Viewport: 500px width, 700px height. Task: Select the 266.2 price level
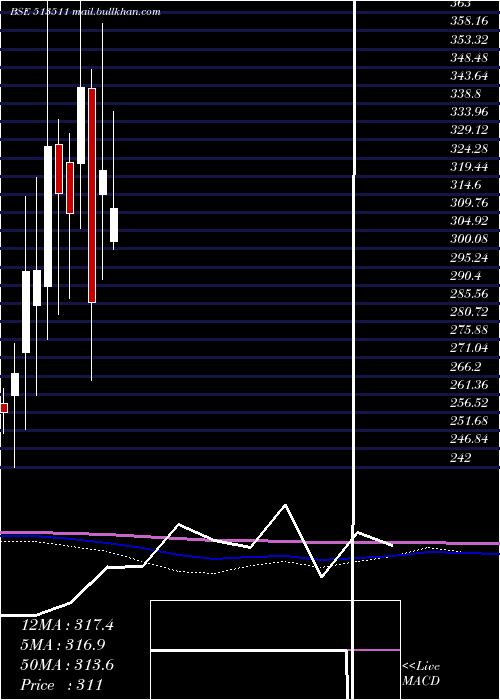[x=465, y=367]
